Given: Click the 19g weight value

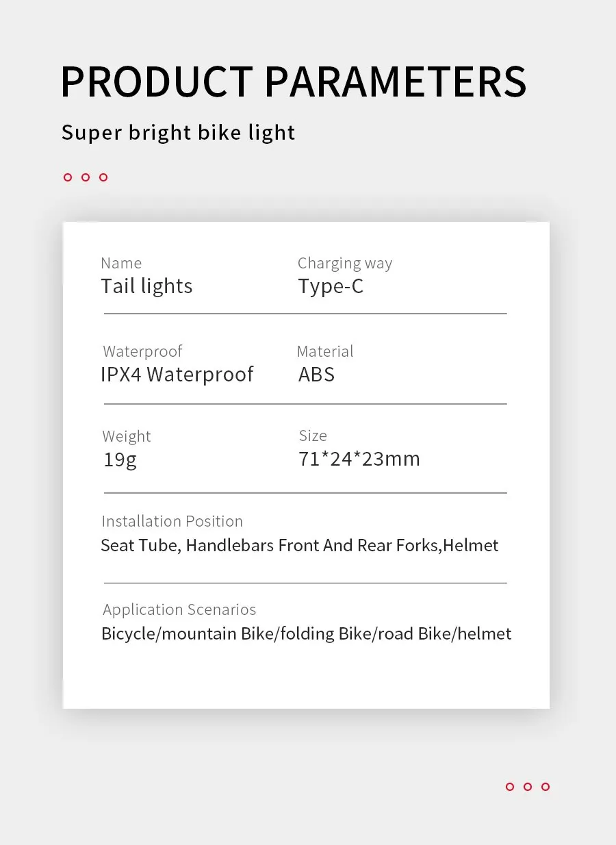Looking at the screenshot, I should click(x=120, y=459).
